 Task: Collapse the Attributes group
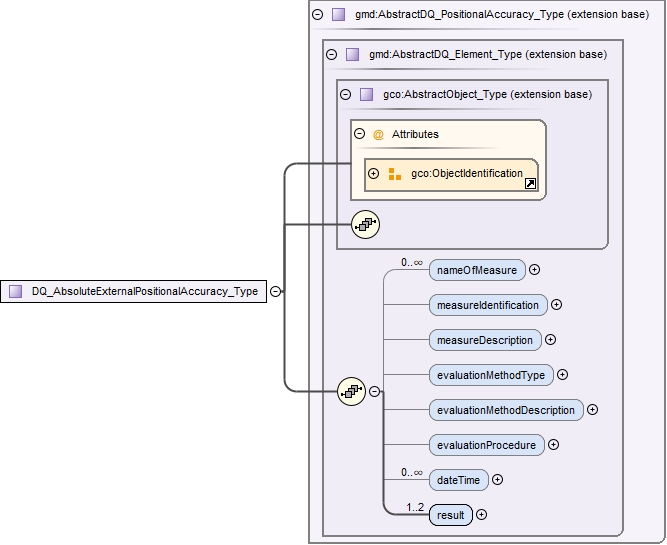pos(359,134)
